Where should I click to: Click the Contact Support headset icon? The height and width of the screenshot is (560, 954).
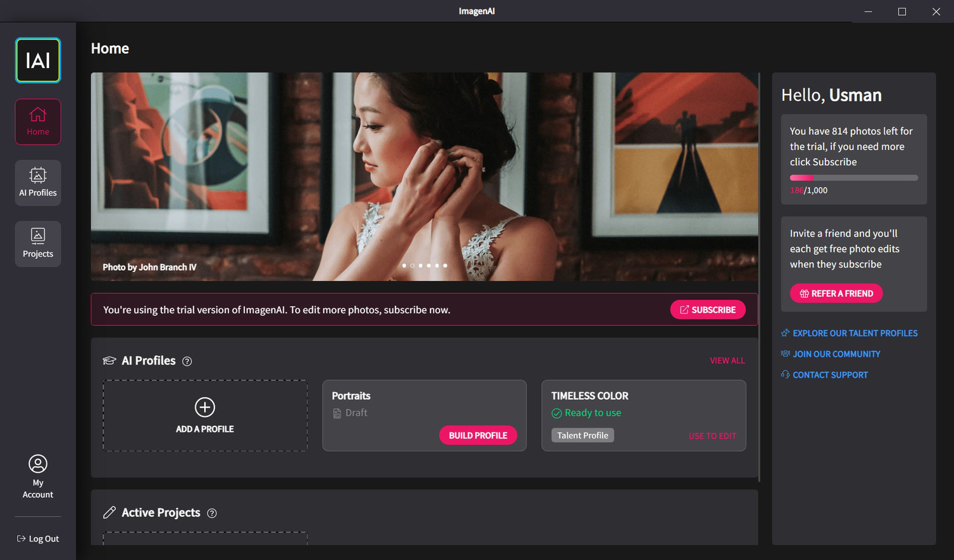pos(785,374)
